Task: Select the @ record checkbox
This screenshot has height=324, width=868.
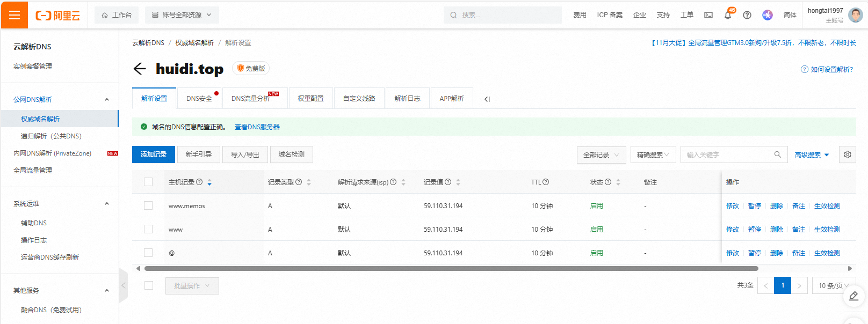Action: coord(148,253)
